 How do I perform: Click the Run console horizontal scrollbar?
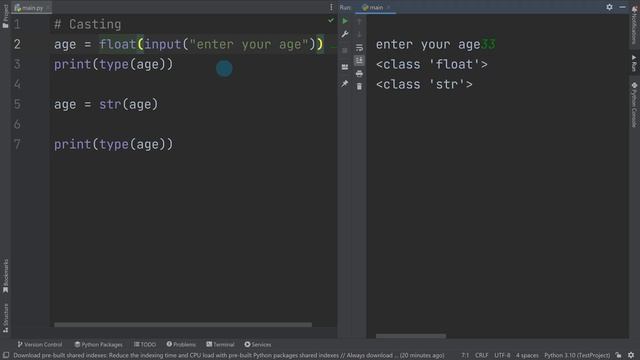pos(411,336)
